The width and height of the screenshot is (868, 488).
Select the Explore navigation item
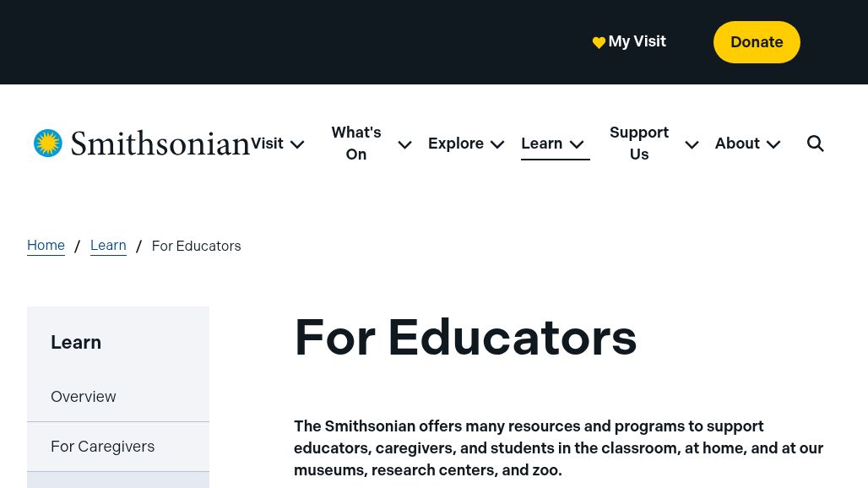[x=456, y=144]
